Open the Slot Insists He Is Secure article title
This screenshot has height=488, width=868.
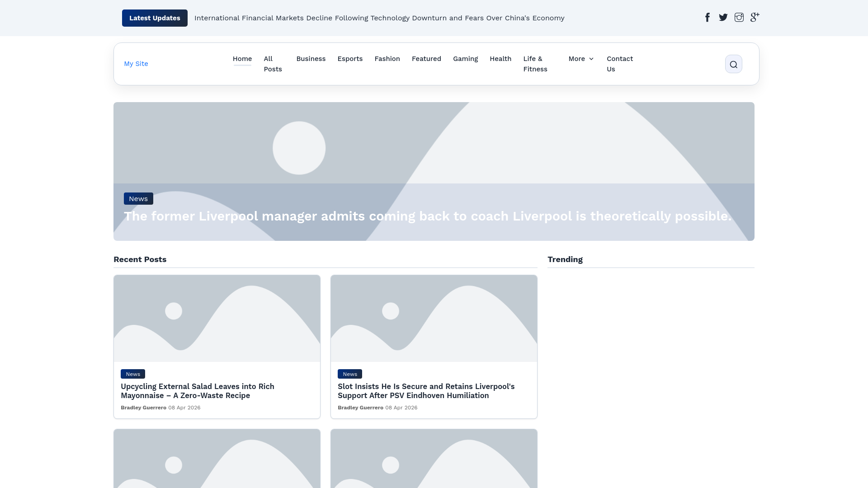[426, 391]
